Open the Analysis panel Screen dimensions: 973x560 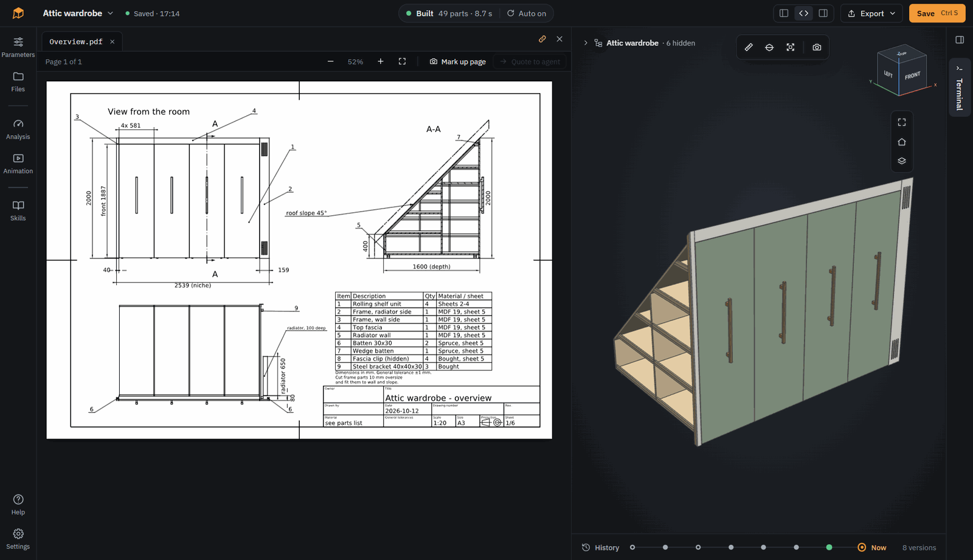point(18,129)
